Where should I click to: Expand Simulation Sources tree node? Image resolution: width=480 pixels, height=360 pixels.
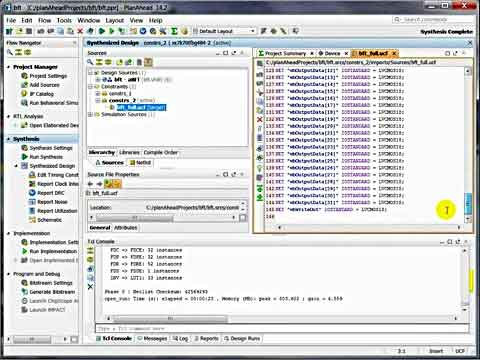click(x=90, y=114)
